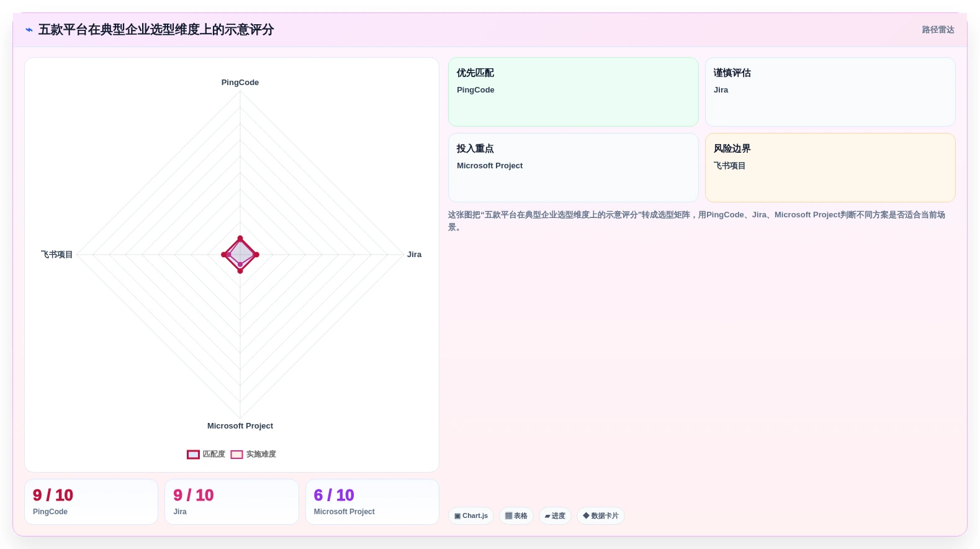Click the top radar data point on PingCode axis

coord(240,238)
